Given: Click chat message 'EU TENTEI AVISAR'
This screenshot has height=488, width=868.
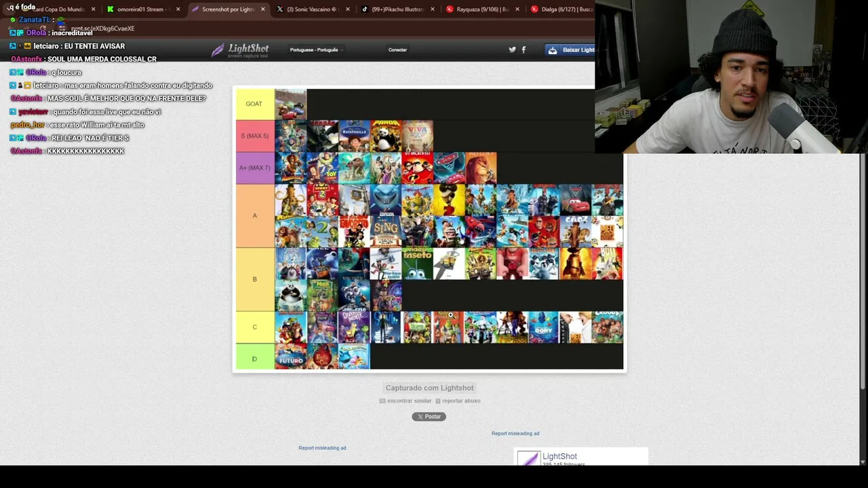Looking at the screenshot, I should (x=94, y=46).
